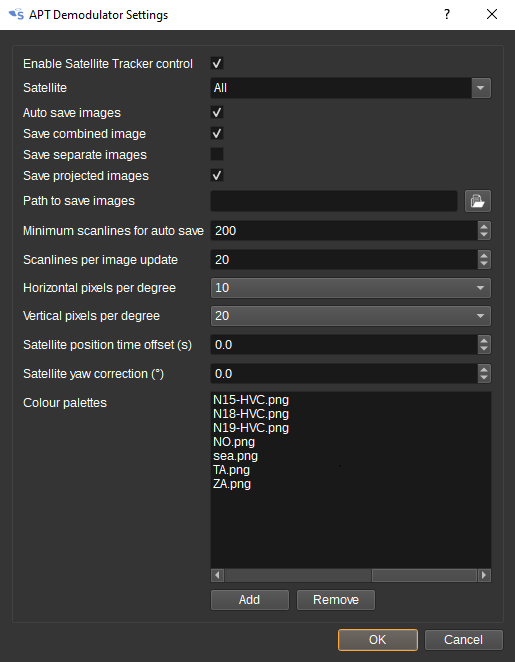Click Satellite position time offset field
Image resolution: width=515 pixels, height=662 pixels.
click(344, 345)
